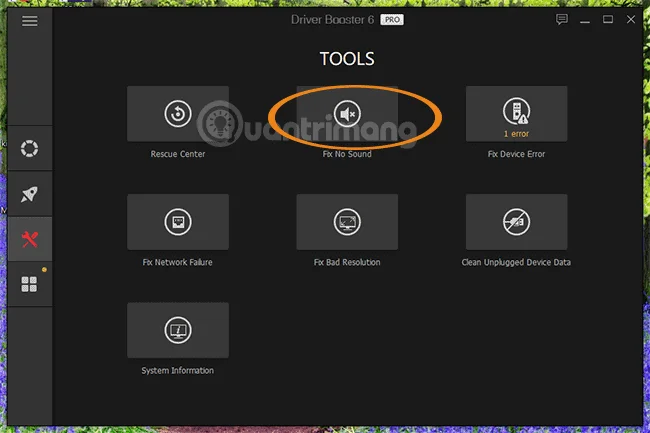Close the Driver Booster window
Screen dimensions: 650x433
tap(631, 19)
